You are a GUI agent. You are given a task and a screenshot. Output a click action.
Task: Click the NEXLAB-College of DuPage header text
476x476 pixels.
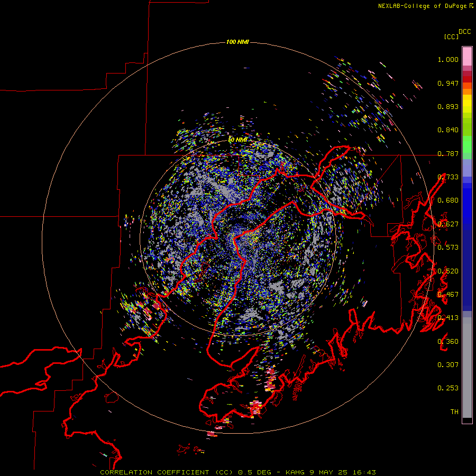pyautogui.click(x=423, y=6)
